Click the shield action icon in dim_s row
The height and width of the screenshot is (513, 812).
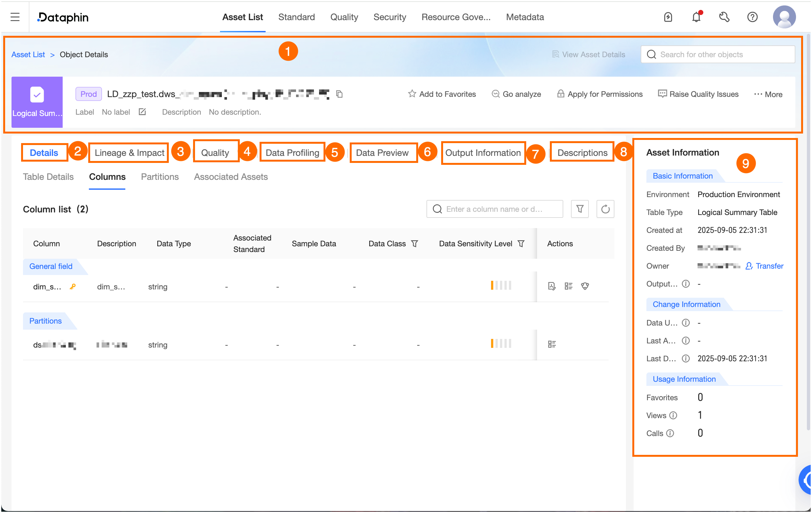(585, 286)
